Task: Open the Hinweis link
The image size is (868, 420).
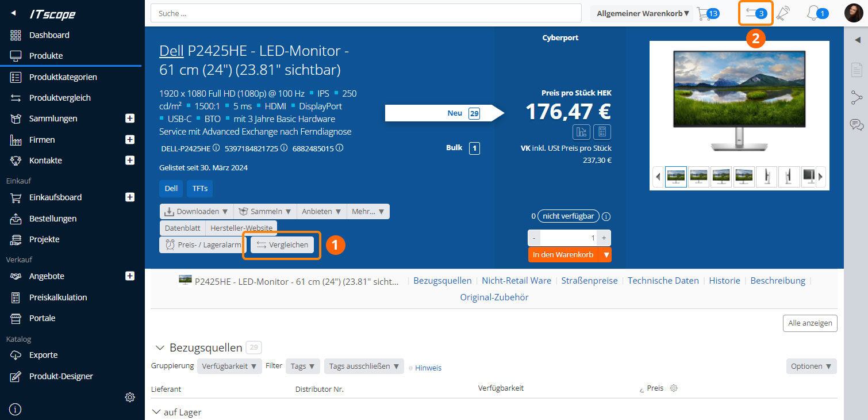Action: click(x=428, y=368)
